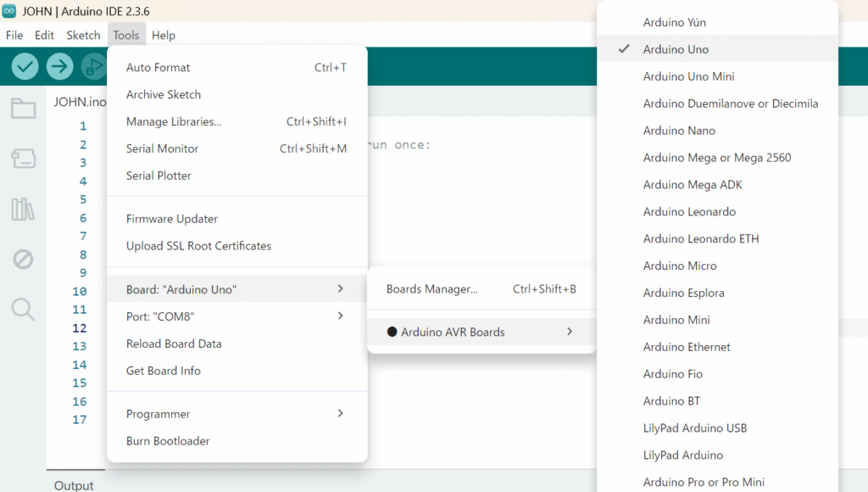
Task: Open the Search magnifier sidebar icon
Action: (x=23, y=309)
